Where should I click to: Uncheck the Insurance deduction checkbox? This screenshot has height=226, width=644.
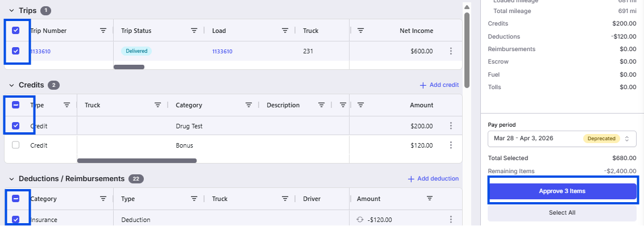(15, 219)
